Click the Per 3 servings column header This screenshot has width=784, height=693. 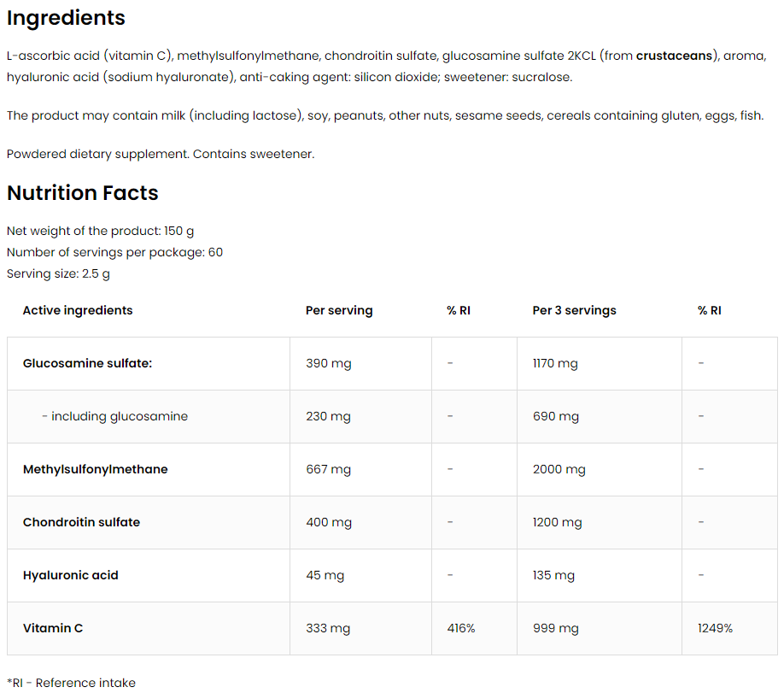coord(574,310)
